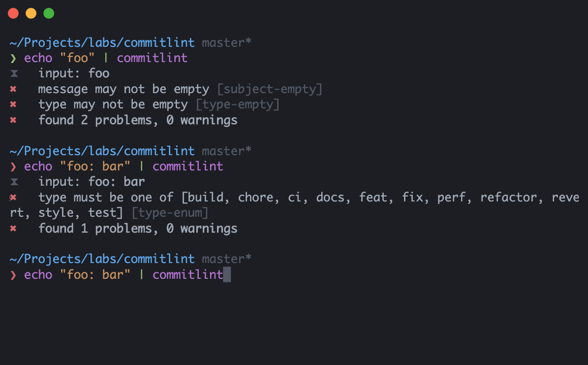The height and width of the screenshot is (365, 588).
Task: Click the yellow minimize window button
Action: 31,14
